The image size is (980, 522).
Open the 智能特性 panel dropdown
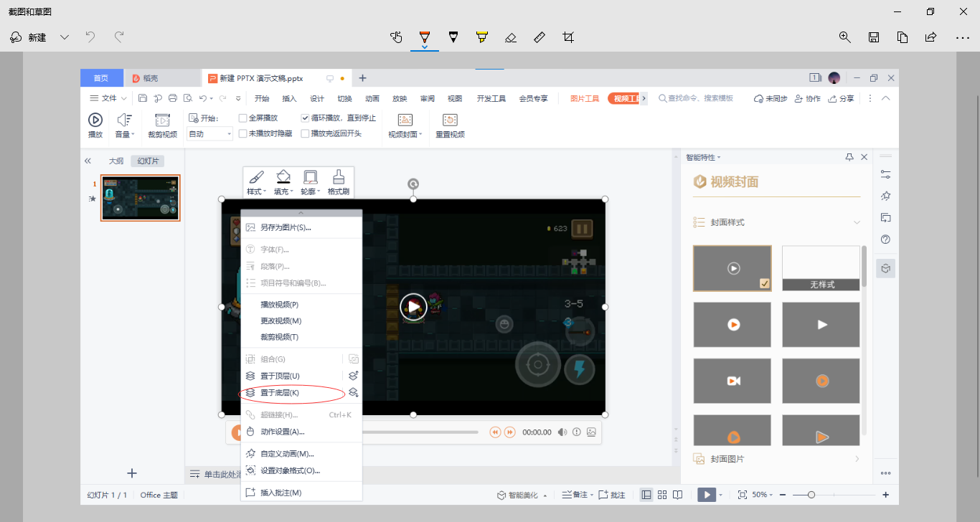click(703, 157)
